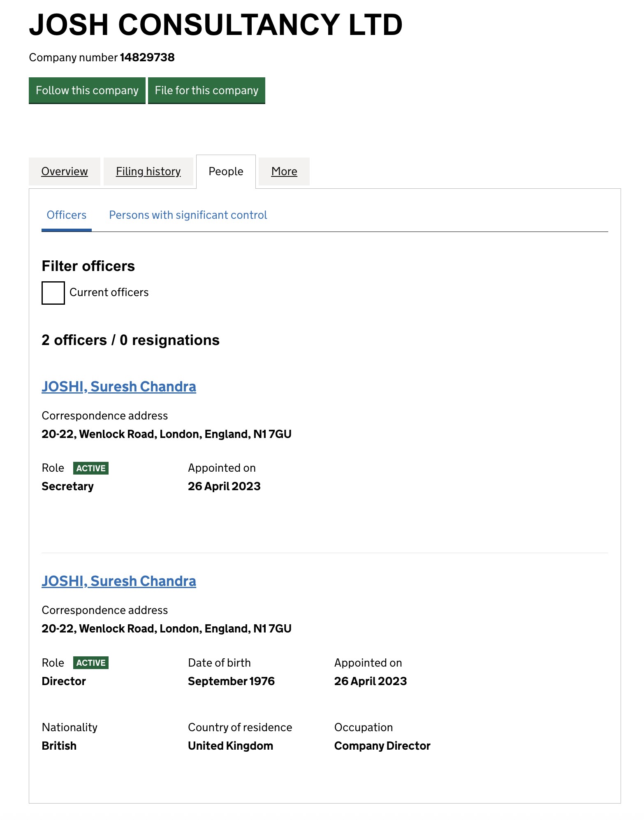
Task: Click the company number 14829738
Action: coord(147,57)
